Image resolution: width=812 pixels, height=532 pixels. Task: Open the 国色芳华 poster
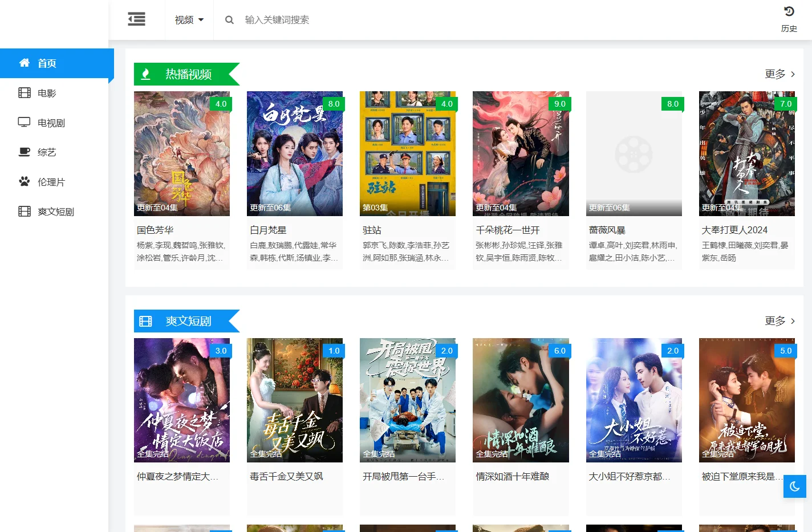point(182,153)
